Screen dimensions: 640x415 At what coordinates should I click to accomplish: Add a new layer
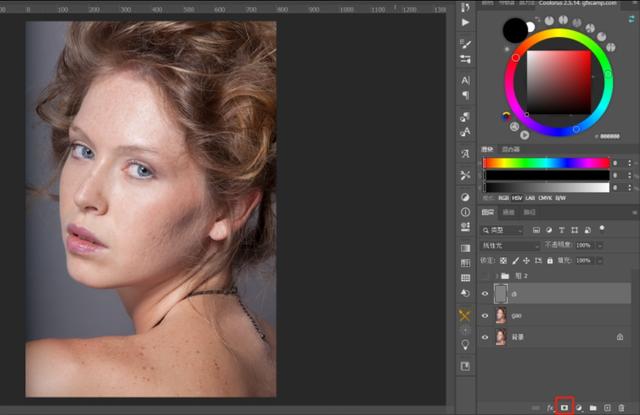point(606,407)
